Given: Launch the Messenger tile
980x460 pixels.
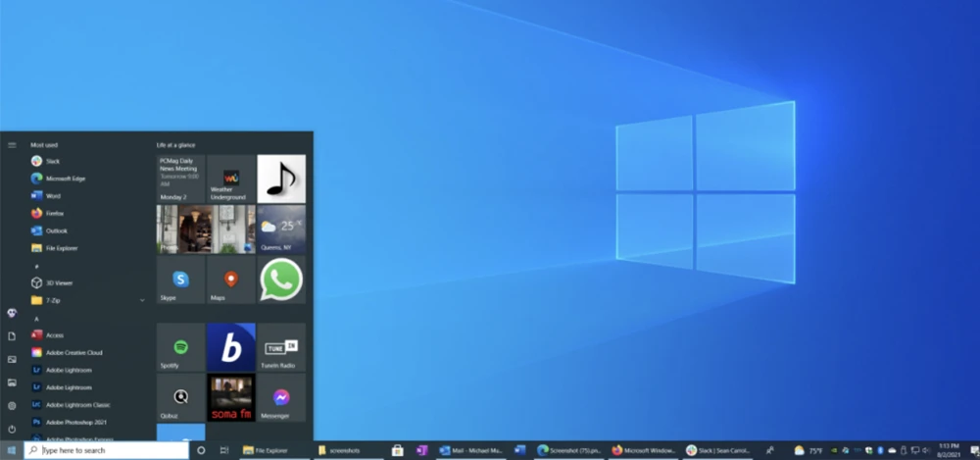Looking at the screenshot, I should coord(281,397).
